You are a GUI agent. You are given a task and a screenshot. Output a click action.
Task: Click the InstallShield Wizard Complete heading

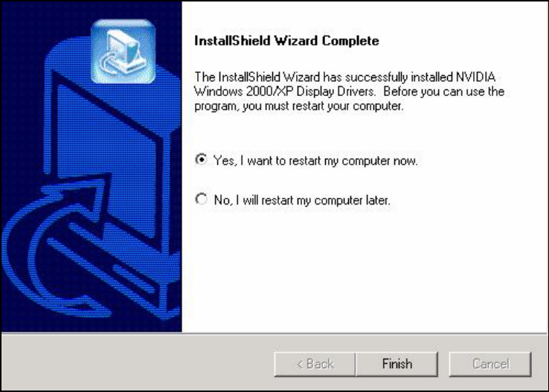point(286,41)
